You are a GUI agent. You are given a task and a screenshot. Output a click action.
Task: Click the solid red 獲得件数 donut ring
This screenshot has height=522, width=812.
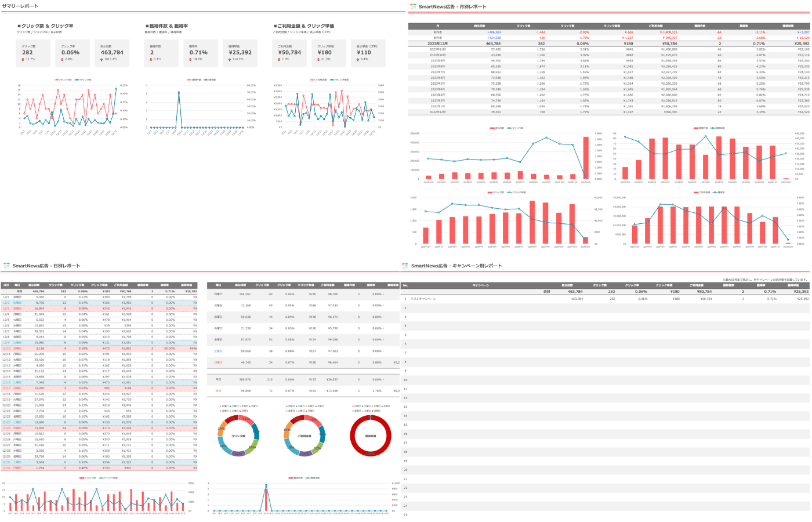click(371, 436)
